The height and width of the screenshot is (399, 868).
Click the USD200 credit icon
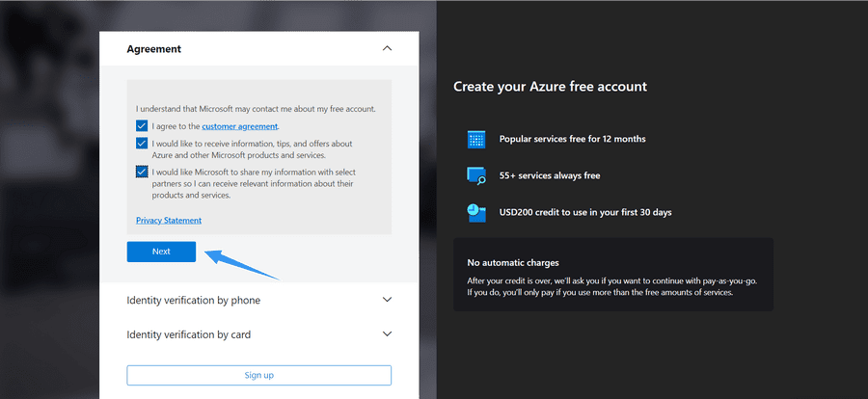476,212
